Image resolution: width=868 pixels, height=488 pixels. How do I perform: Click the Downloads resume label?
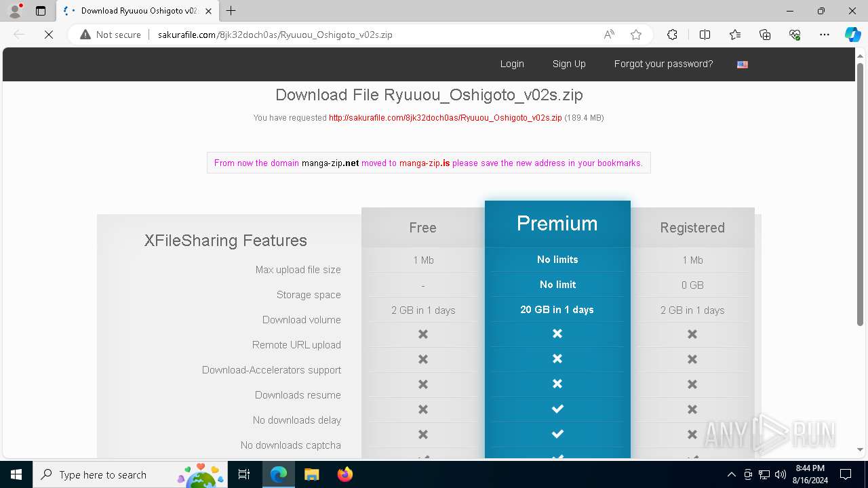[x=298, y=395]
